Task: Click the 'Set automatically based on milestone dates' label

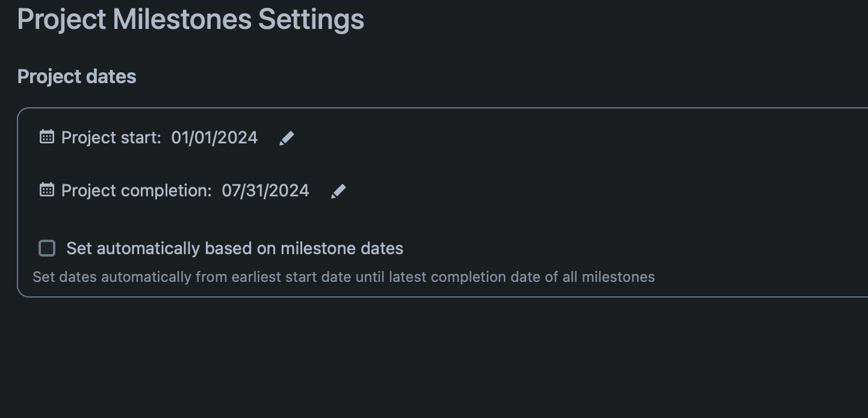Action: 234,248
